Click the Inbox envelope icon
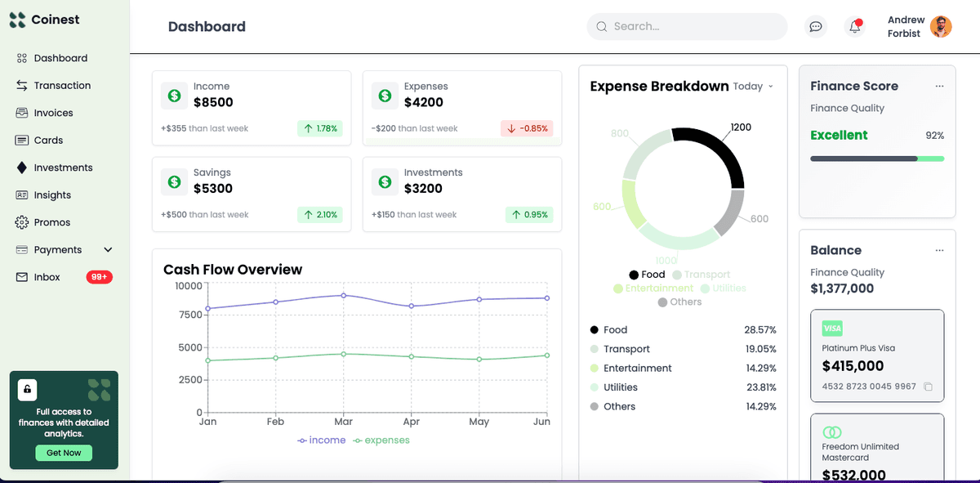 pyautogui.click(x=22, y=277)
